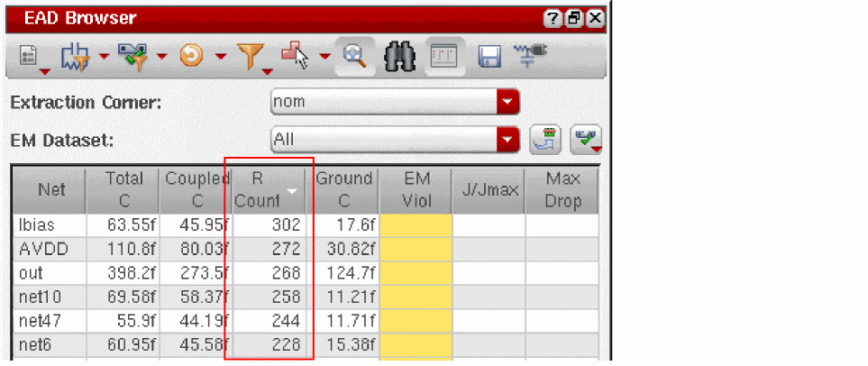
Task: Open the funnel filter tool
Action: coord(251,57)
